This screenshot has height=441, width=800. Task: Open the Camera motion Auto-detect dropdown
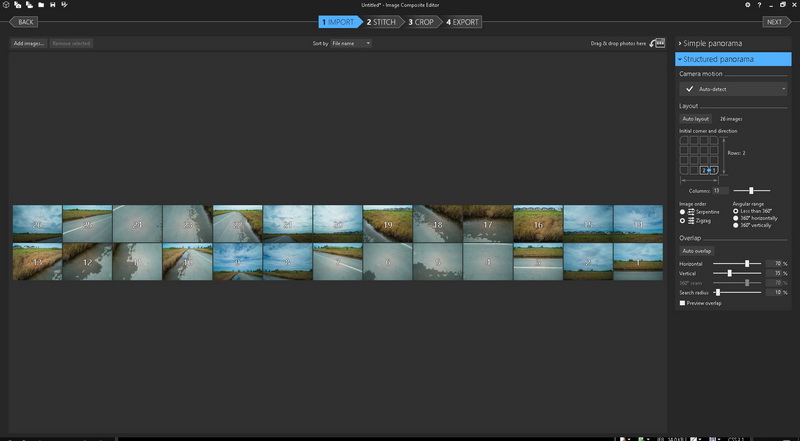735,89
